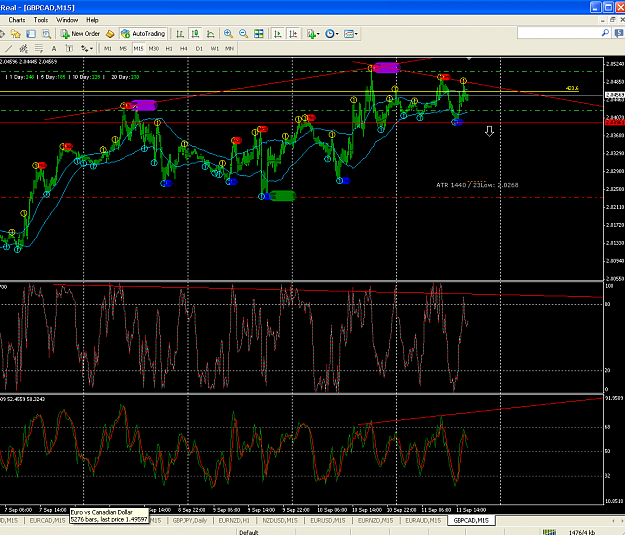Switch timeframe to M30
The height and width of the screenshot is (535, 625).
153,49
